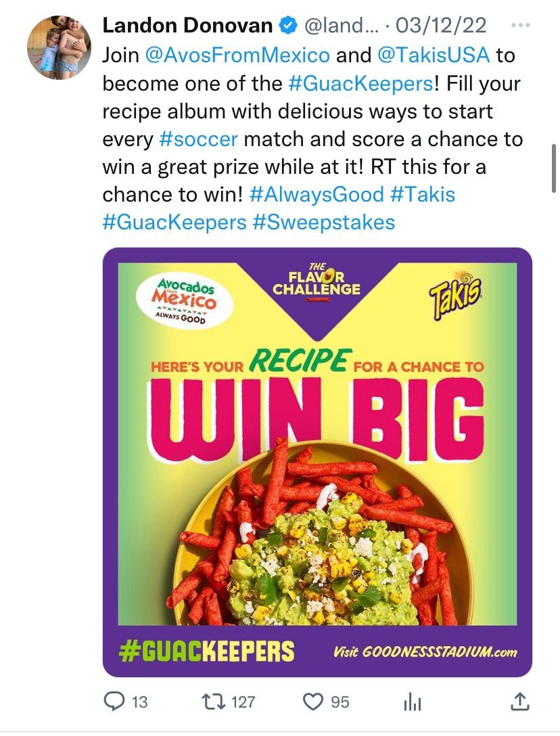
Task: Like the tweet with heart icon
Action: click(x=313, y=701)
